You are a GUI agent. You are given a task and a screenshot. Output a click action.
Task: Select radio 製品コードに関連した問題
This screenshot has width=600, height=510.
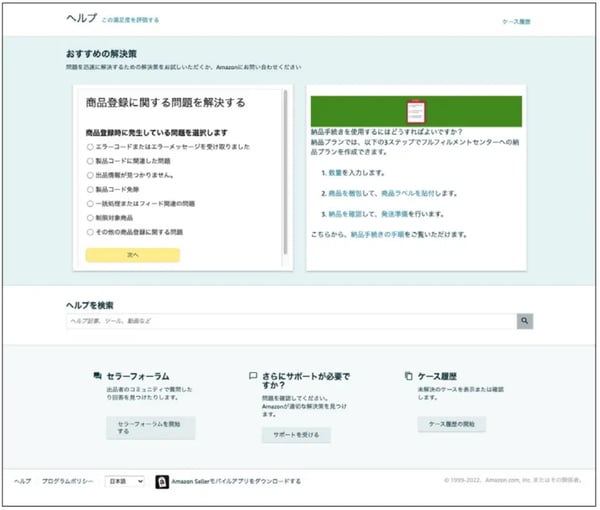90,161
